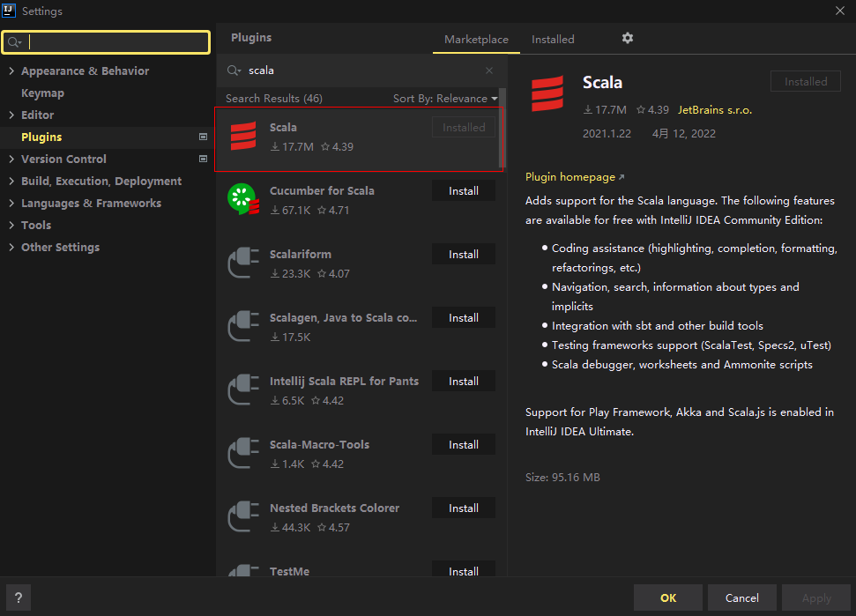The image size is (856, 616).
Task: Expand Appearance & Behavior settings
Action: (11, 71)
